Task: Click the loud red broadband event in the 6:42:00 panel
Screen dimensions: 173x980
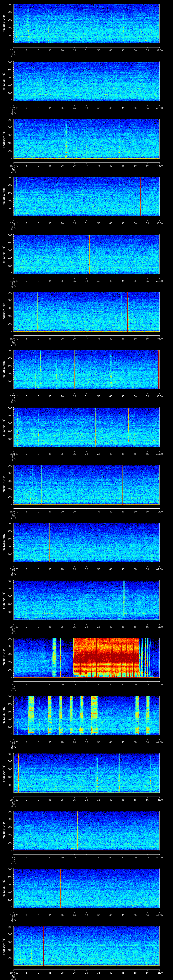Action: coord(106,657)
